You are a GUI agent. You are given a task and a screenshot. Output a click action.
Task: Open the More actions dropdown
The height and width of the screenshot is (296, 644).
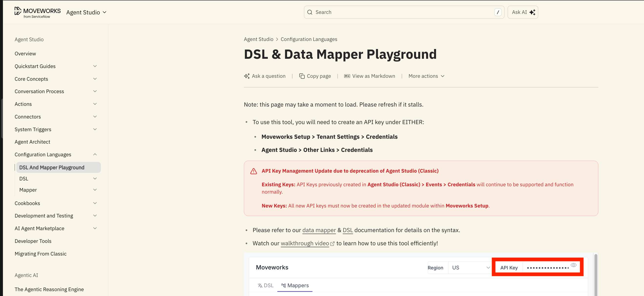point(426,76)
